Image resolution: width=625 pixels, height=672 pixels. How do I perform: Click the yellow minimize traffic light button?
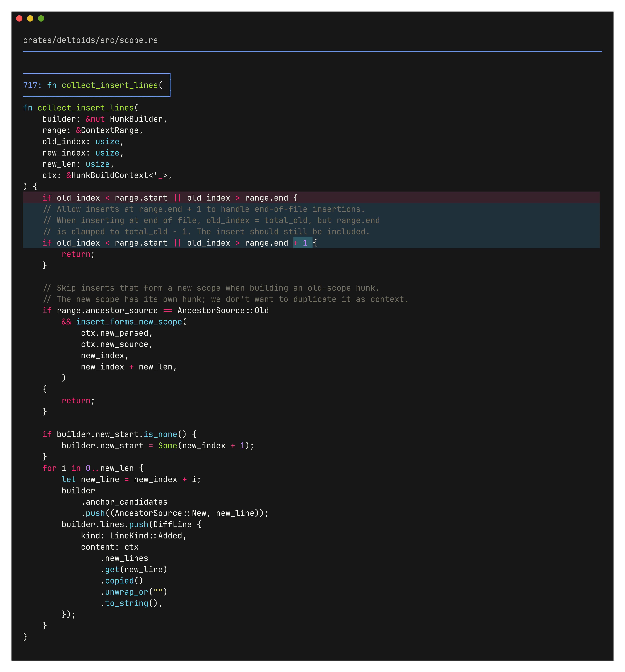[x=30, y=19]
